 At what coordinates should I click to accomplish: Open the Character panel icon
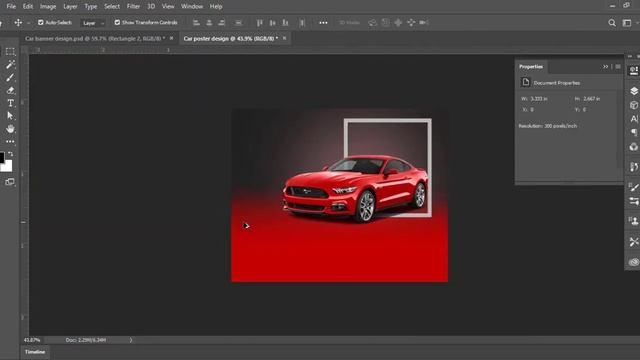click(x=634, y=119)
